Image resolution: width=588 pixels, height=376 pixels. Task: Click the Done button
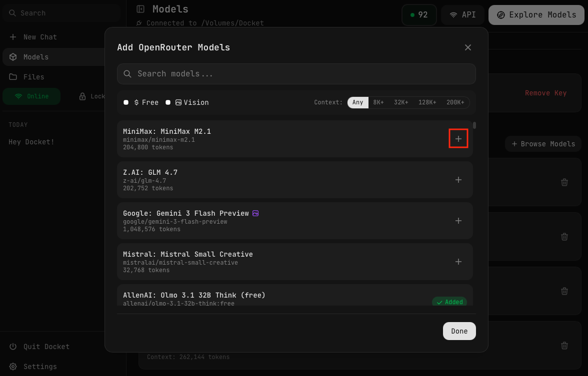click(459, 331)
